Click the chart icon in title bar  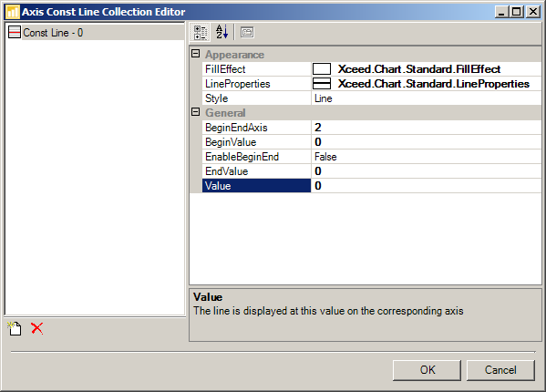tap(13, 12)
